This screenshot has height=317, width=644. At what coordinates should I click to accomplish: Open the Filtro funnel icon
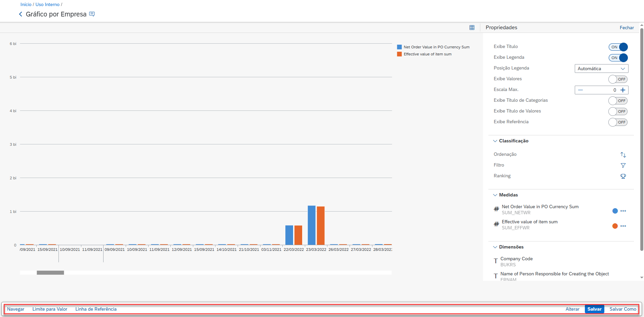coord(623,166)
